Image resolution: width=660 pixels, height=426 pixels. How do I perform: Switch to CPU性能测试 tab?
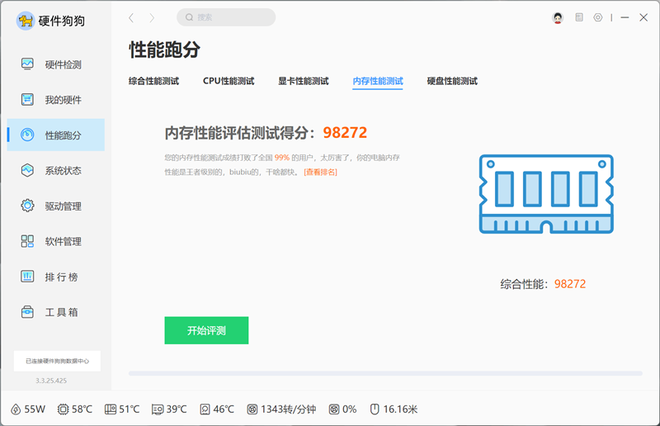click(x=228, y=81)
